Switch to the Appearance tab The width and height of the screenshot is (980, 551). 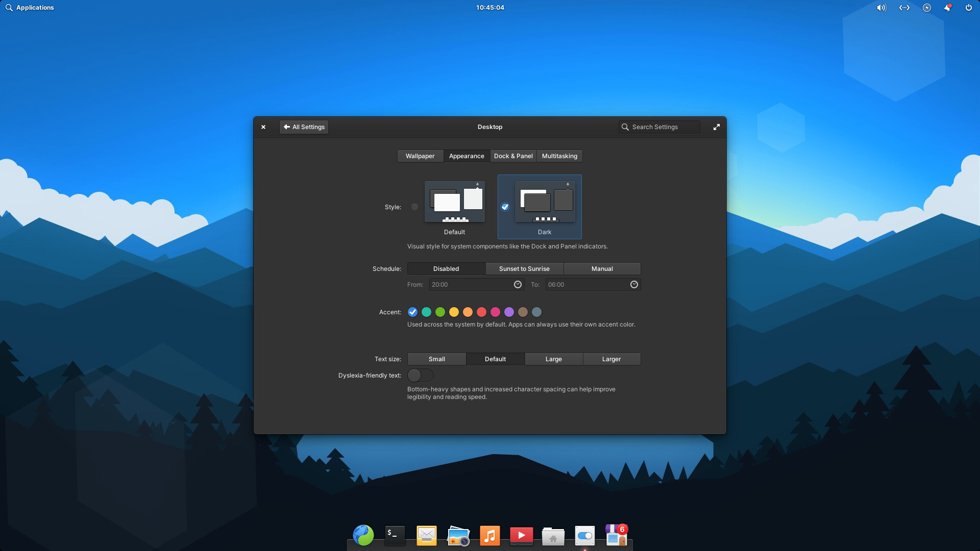pyautogui.click(x=467, y=156)
